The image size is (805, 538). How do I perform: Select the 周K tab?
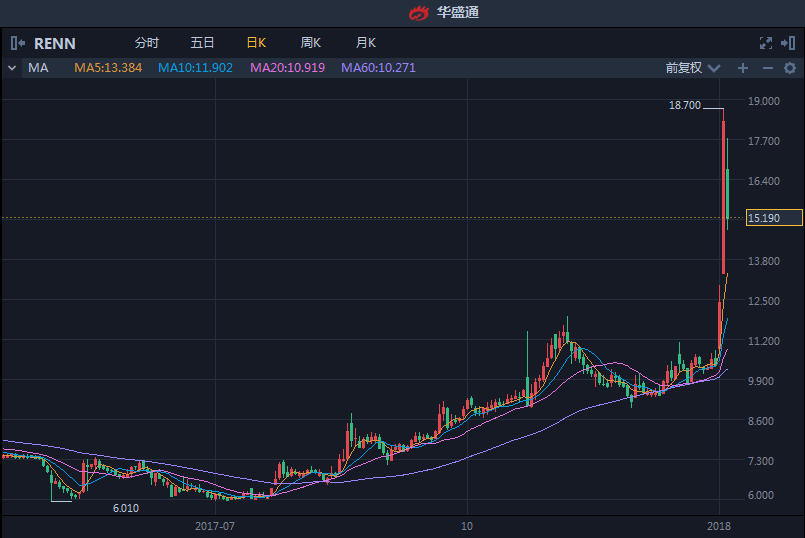pyautogui.click(x=311, y=43)
